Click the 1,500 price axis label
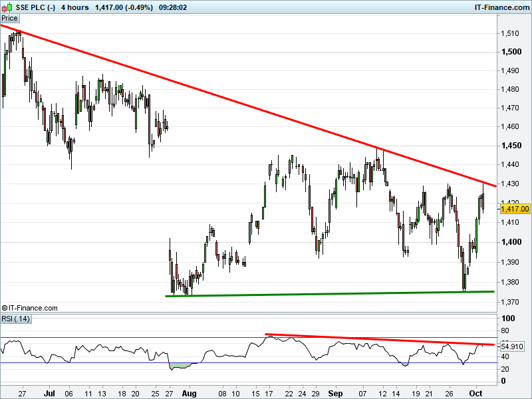Image resolution: width=532 pixels, height=399 pixels. pyautogui.click(x=511, y=52)
